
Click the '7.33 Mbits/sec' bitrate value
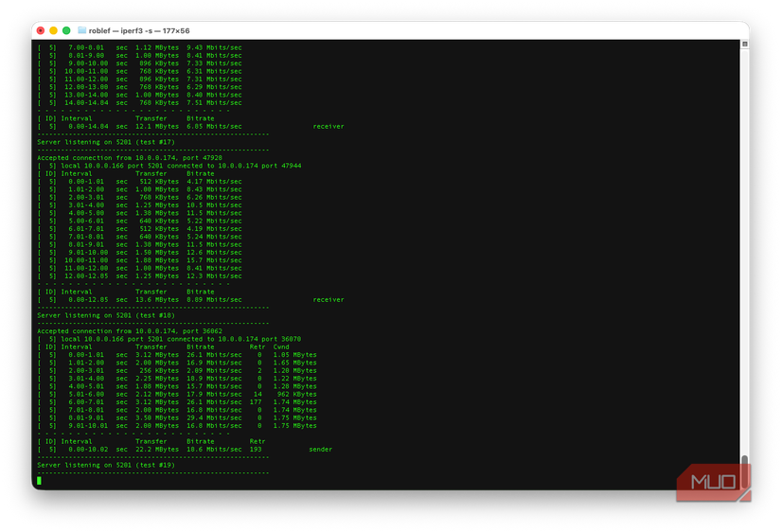point(214,63)
